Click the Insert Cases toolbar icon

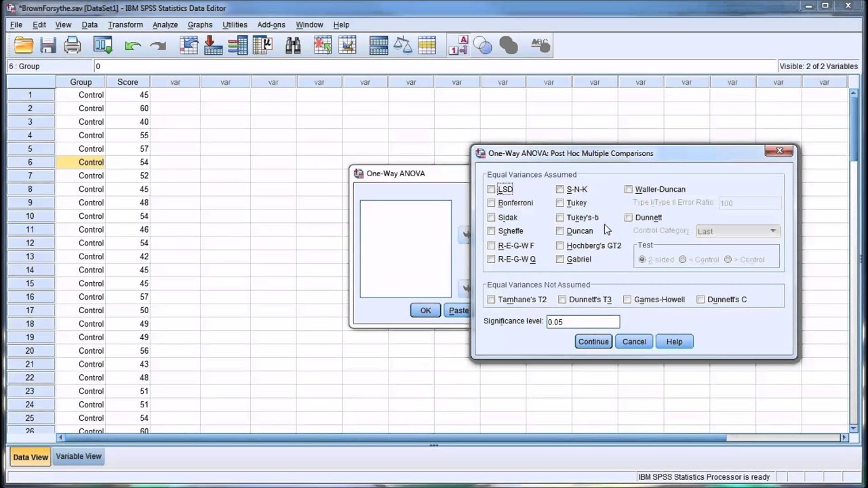pyautogui.click(x=323, y=45)
